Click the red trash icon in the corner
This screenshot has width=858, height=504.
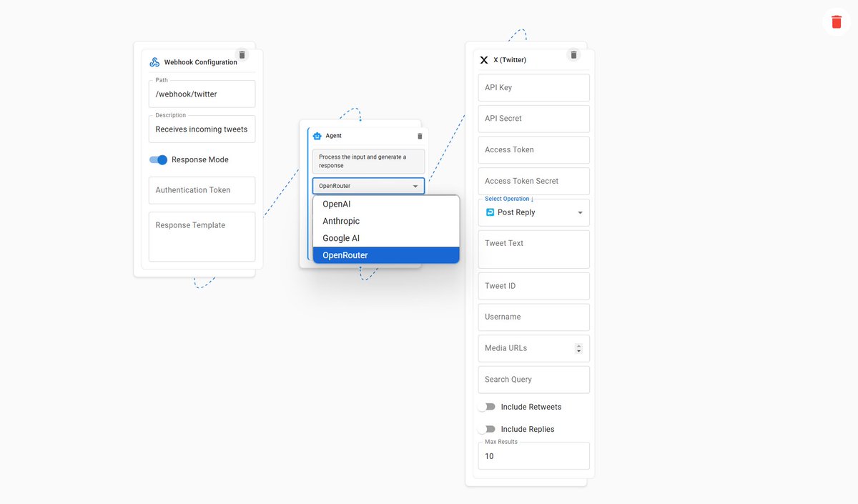pyautogui.click(x=837, y=21)
